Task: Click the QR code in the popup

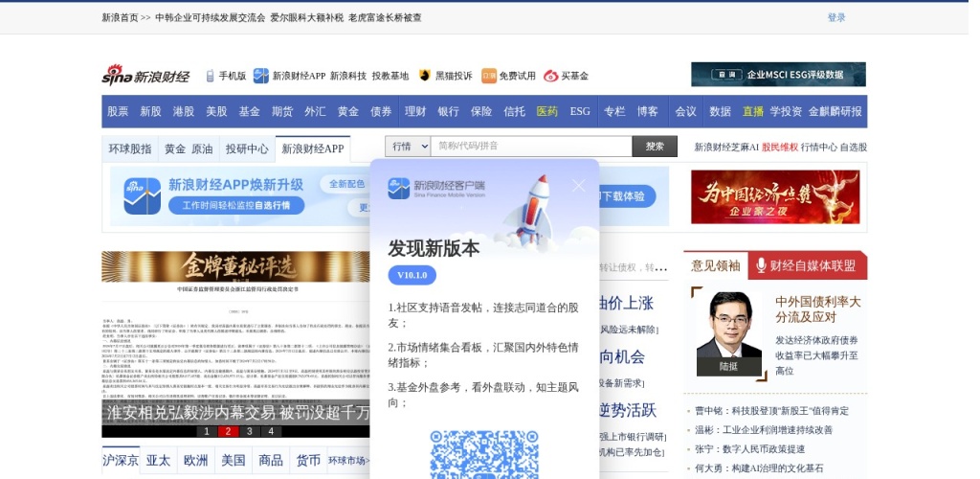Action: click(484, 455)
